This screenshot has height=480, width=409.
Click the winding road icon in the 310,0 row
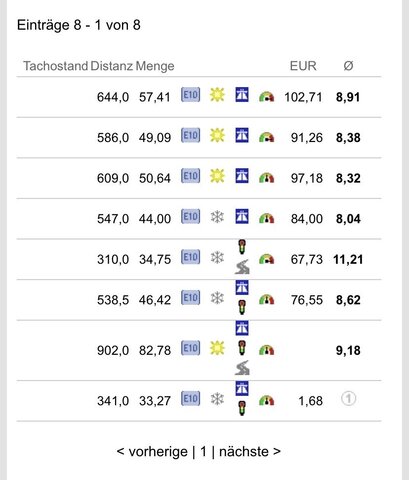click(242, 267)
